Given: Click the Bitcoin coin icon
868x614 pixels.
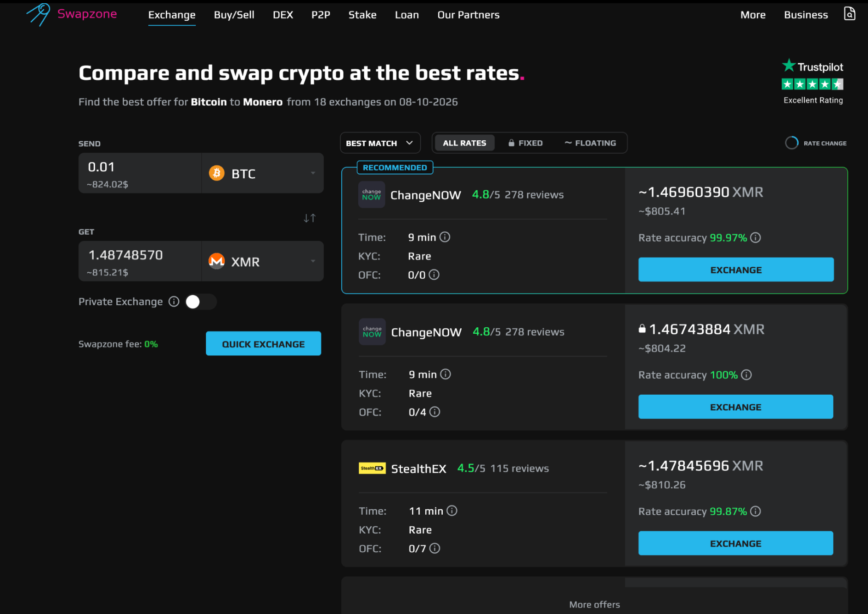Looking at the screenshot, I should click(x=217, y=173).
